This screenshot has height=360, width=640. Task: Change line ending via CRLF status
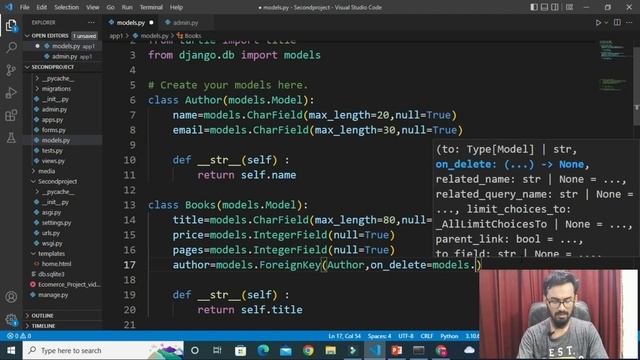[427, 336]
